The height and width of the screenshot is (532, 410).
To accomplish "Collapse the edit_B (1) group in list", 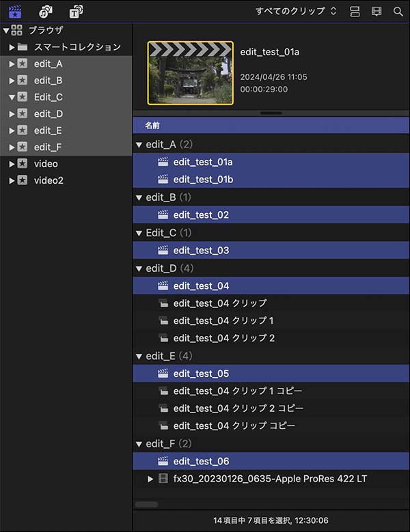I will [139, 197].
